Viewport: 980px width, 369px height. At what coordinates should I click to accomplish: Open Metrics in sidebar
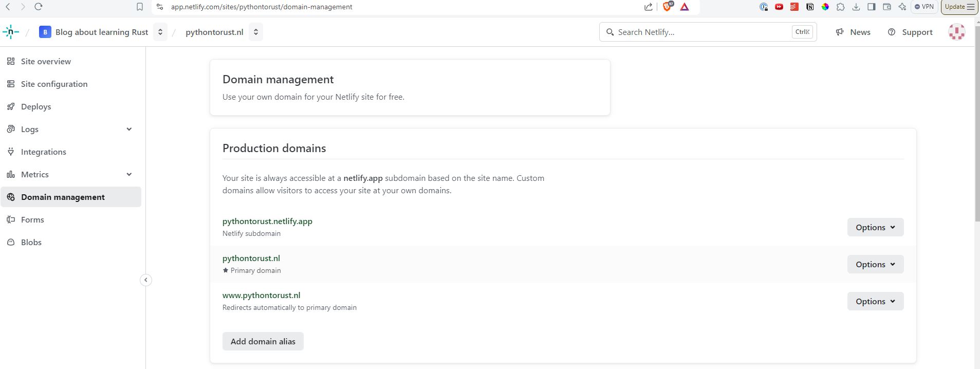click(x=35, y=175)
